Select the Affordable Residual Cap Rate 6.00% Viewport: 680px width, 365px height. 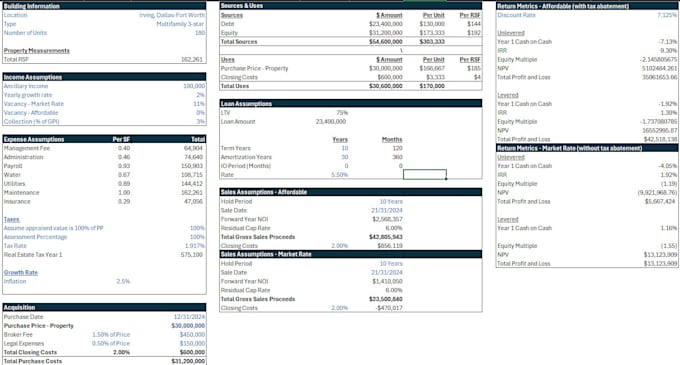click(x=394, y=228)
